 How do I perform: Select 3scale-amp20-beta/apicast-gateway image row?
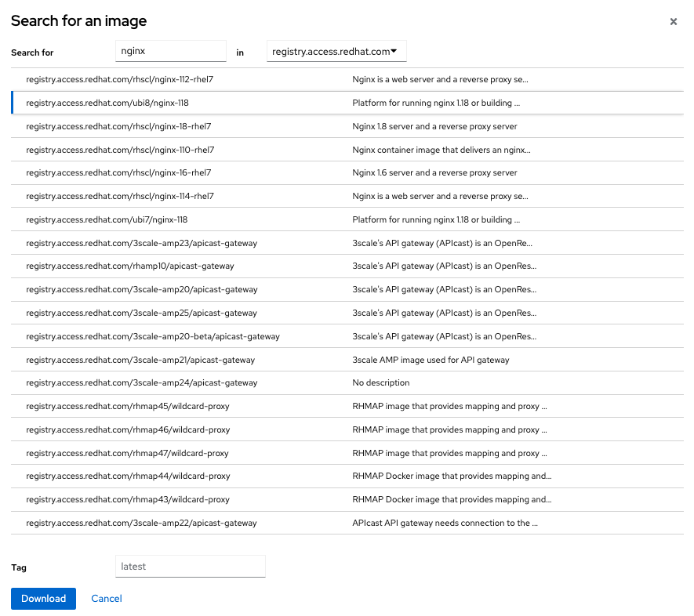347,336
